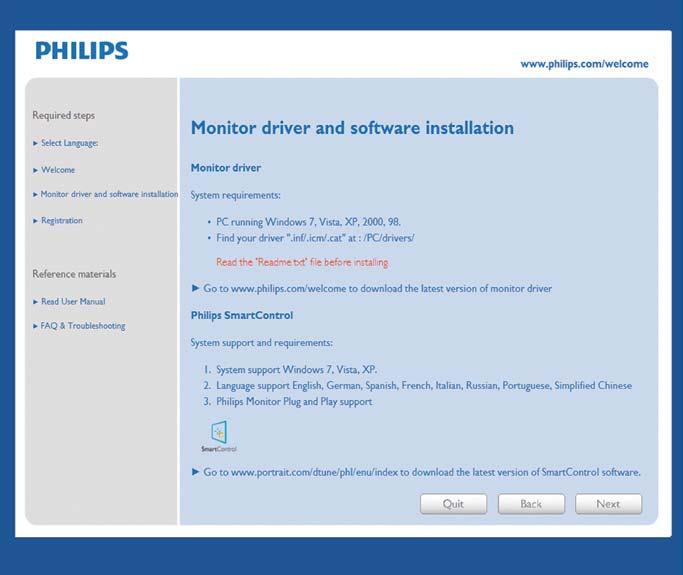This screenshot has width=683, height=575.
Task: Click the red Readme.txt notice
Action: [x=302, y=262]
